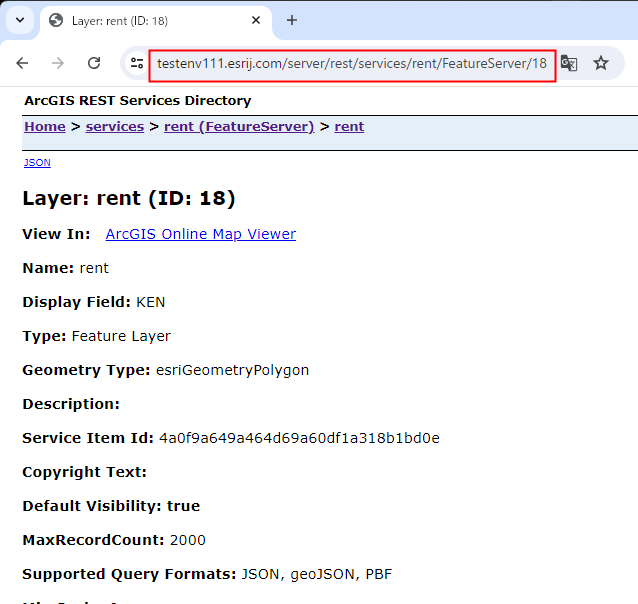
Task: Close the Layer: rent tab
Action: [x=256, y=20]
